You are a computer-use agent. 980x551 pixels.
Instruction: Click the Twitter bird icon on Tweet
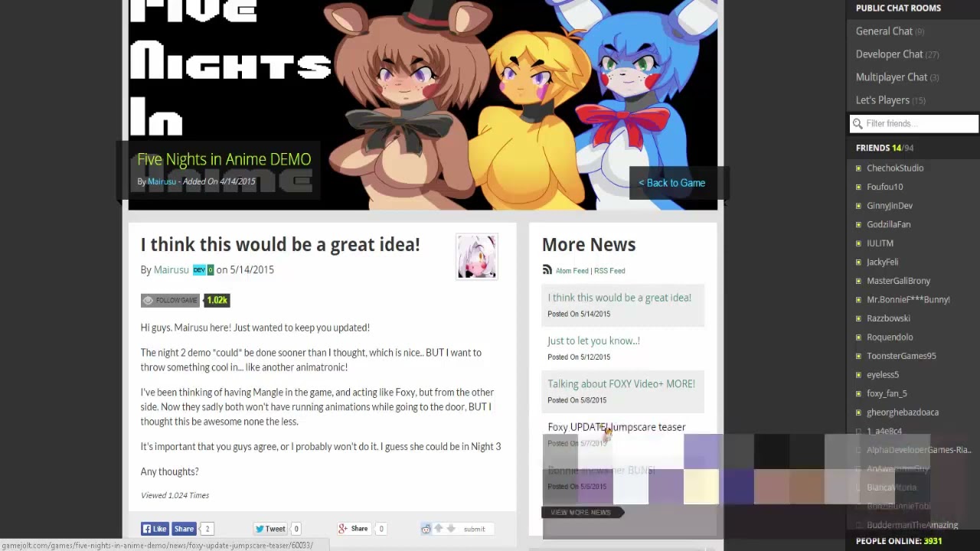(260, 529)
